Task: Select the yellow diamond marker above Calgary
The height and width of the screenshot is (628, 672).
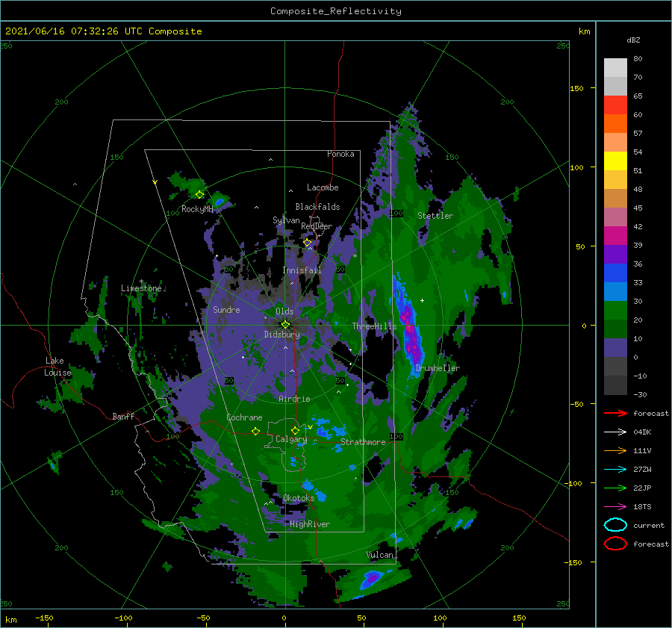Action: (x=295, y=430)
